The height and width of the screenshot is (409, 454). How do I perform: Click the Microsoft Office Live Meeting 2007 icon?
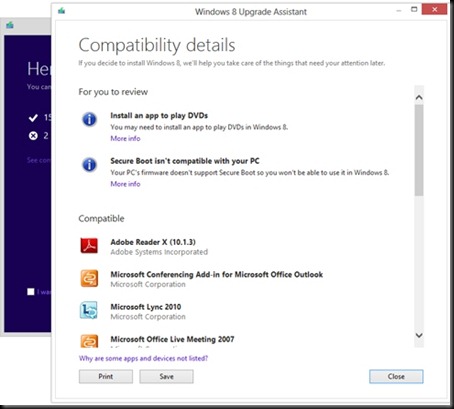[89, 341]
